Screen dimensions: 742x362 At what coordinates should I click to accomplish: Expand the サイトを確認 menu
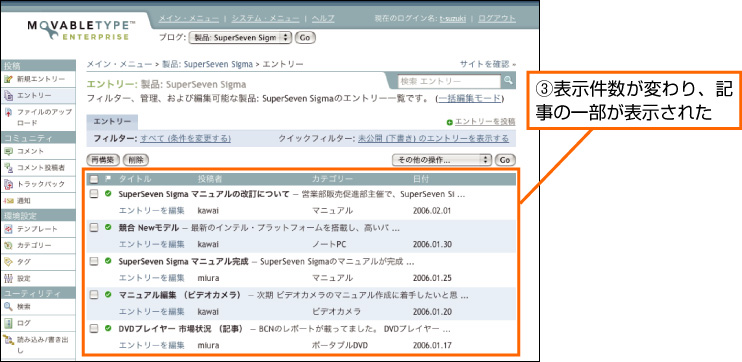click(x=487, y=64)
